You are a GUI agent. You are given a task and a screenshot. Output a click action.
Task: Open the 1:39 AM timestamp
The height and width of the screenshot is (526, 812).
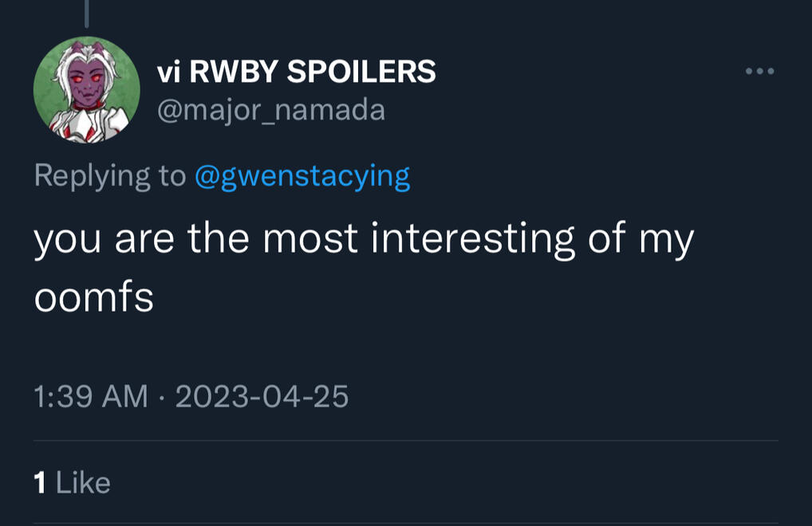[91, 396]
